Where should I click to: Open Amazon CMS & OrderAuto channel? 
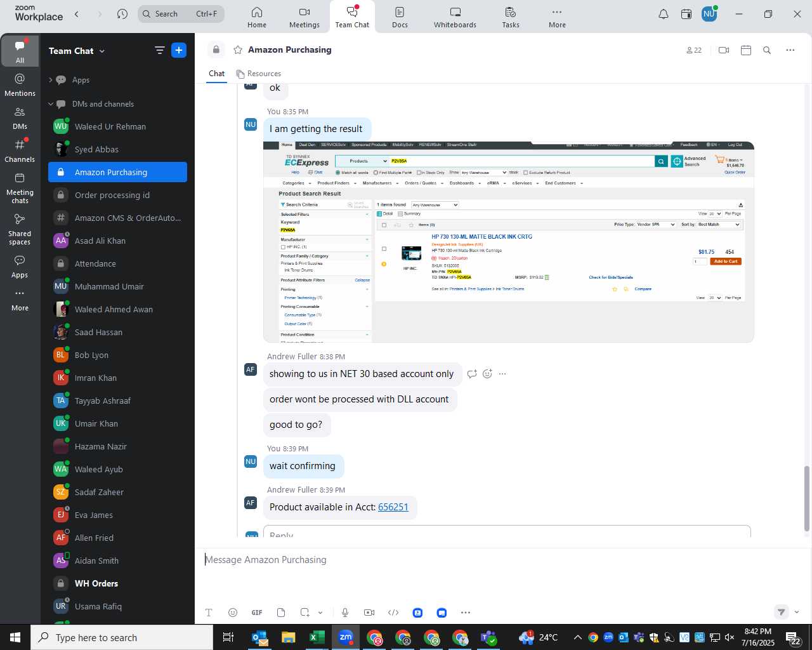pos(118,218)
